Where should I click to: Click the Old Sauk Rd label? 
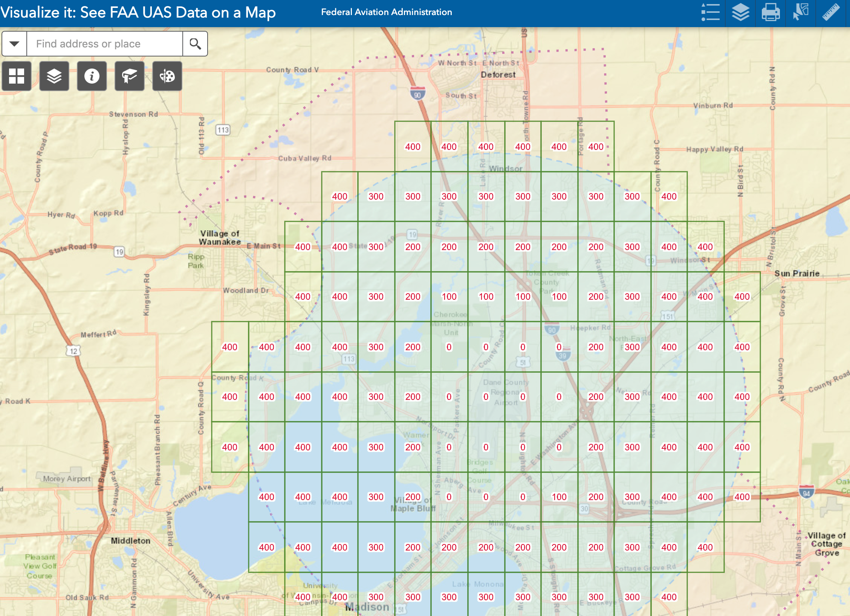(x=87, y=598)
